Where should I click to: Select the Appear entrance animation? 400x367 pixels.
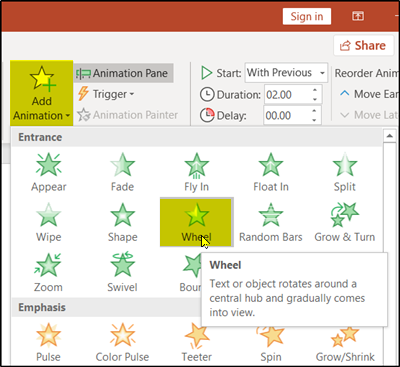(x=49, y=172)
